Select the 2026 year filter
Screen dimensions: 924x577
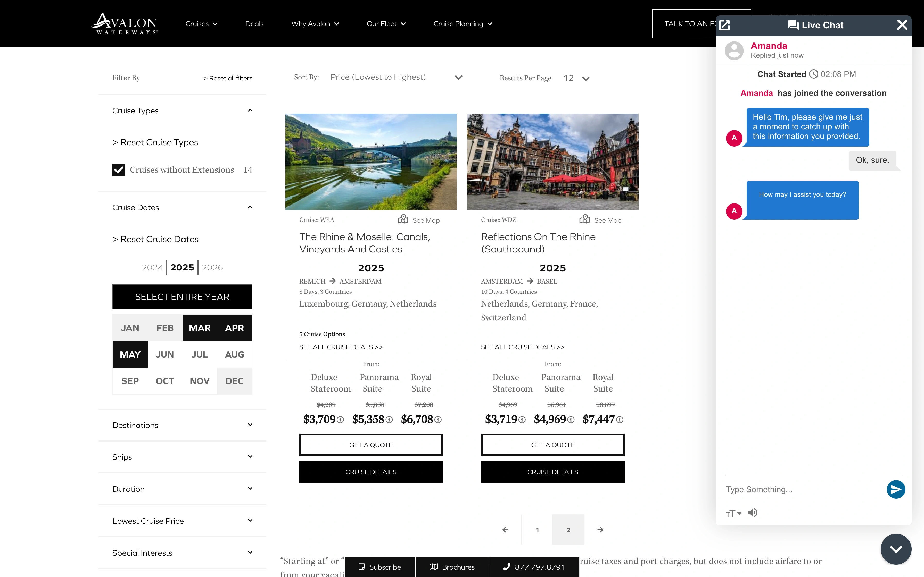pyautogui.click(x=212, y=267)
